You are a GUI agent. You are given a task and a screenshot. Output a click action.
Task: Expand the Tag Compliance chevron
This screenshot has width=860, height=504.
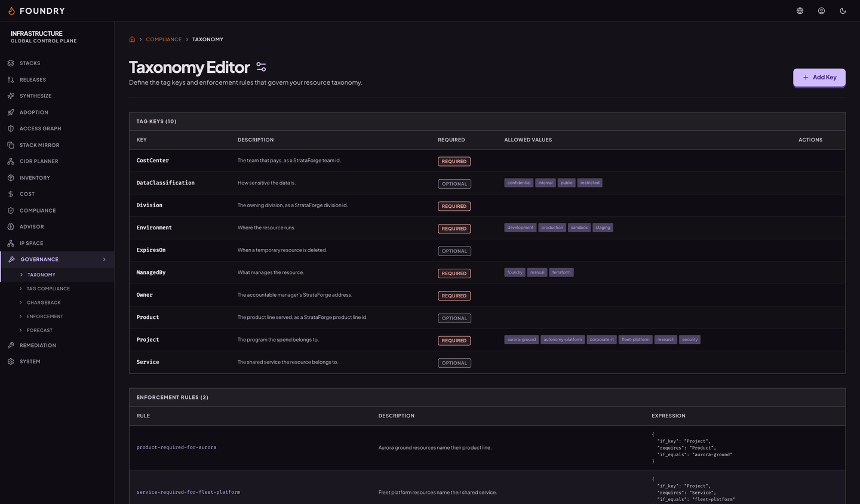click(x=21, y=288)
